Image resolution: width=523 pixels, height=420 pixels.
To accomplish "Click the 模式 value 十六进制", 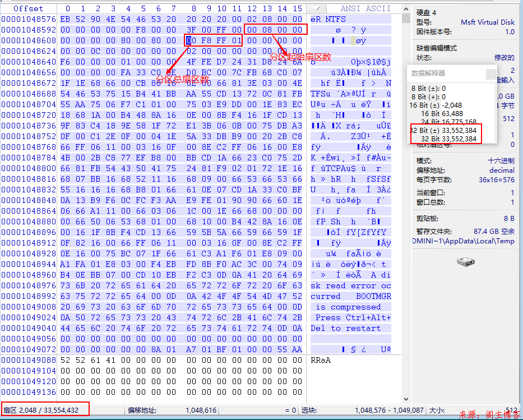I will (501, 161).
